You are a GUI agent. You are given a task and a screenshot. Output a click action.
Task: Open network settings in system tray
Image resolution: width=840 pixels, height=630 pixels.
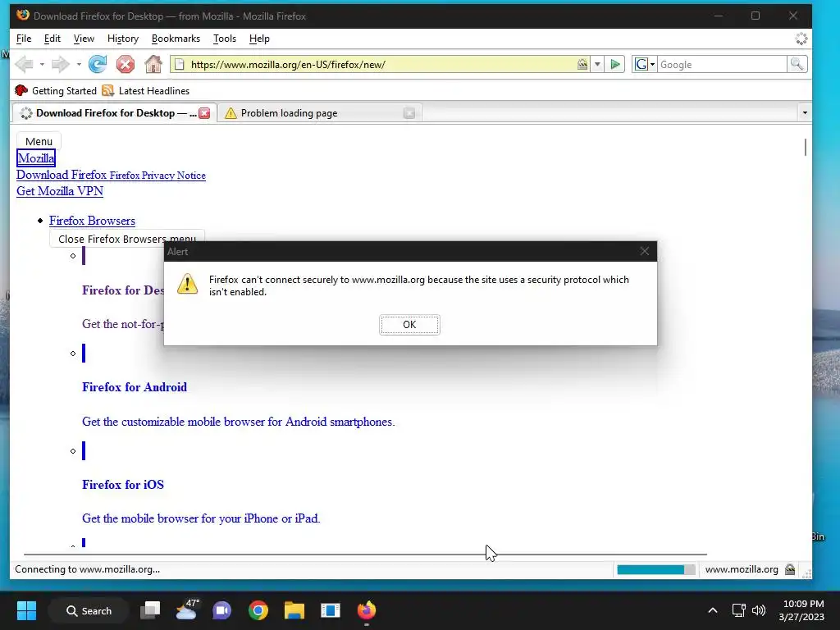(x=739, y=610)
